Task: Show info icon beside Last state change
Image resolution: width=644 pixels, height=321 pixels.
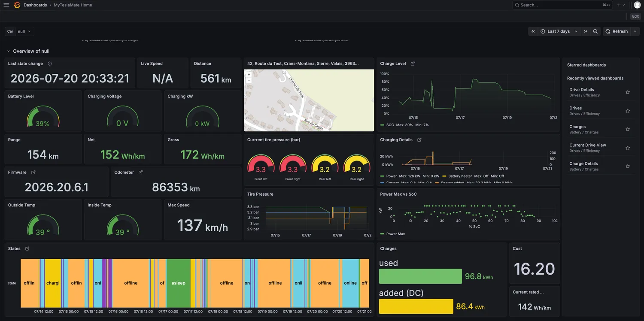Action: (50, 64)
